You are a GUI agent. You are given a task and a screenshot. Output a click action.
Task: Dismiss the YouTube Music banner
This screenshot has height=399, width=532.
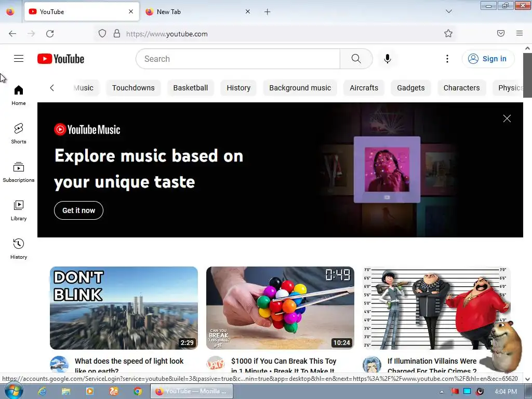(x=507, y=118)
